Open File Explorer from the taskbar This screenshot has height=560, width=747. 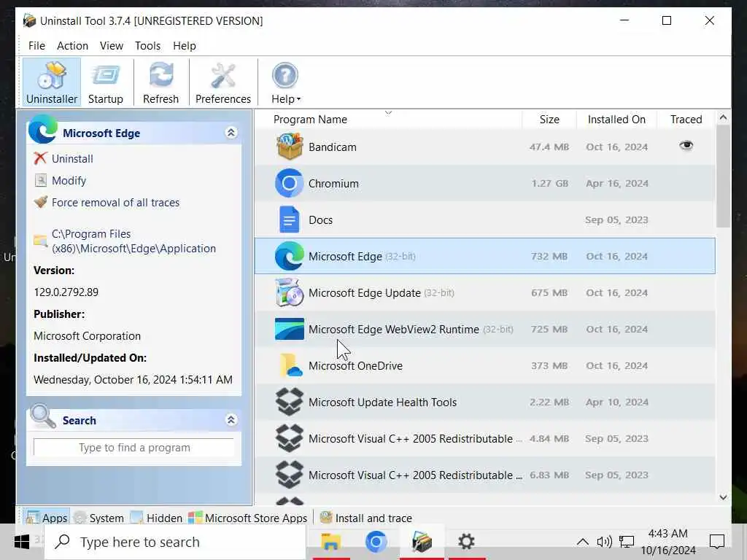(x=330, y=542)
